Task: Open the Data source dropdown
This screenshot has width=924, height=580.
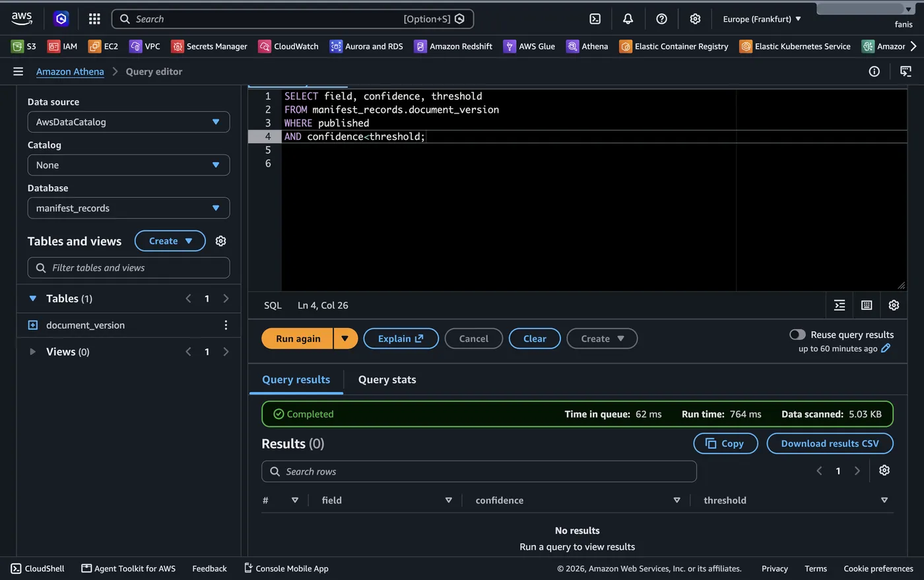Action: 129,122
